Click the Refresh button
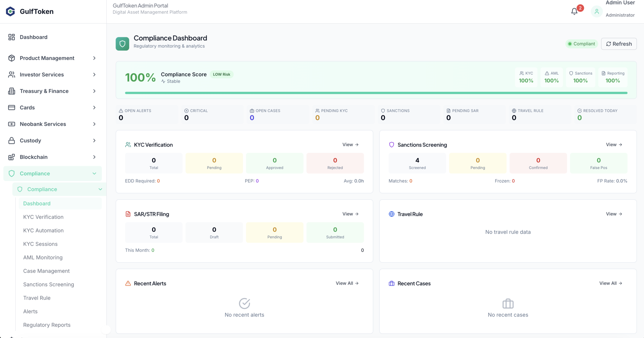Image resolution: width=644 pixels, height=338 pixels. tap(619, 44)
